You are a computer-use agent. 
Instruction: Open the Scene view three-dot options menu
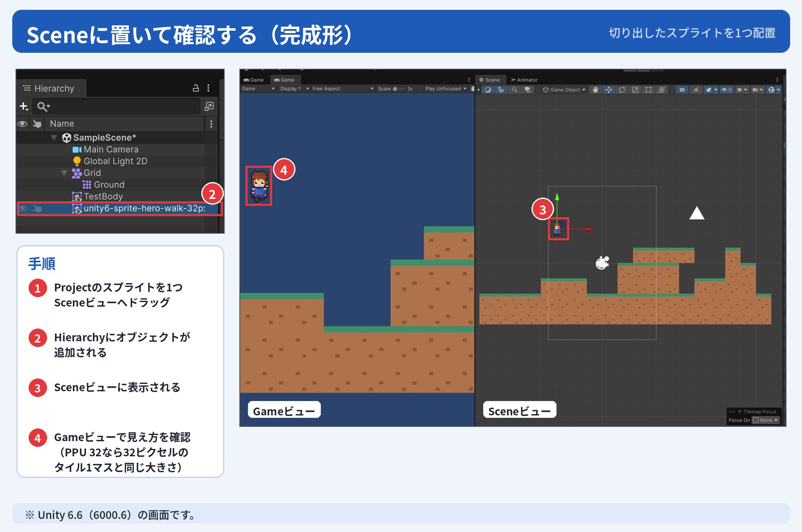pyautogui.click(x=777, y=80)
